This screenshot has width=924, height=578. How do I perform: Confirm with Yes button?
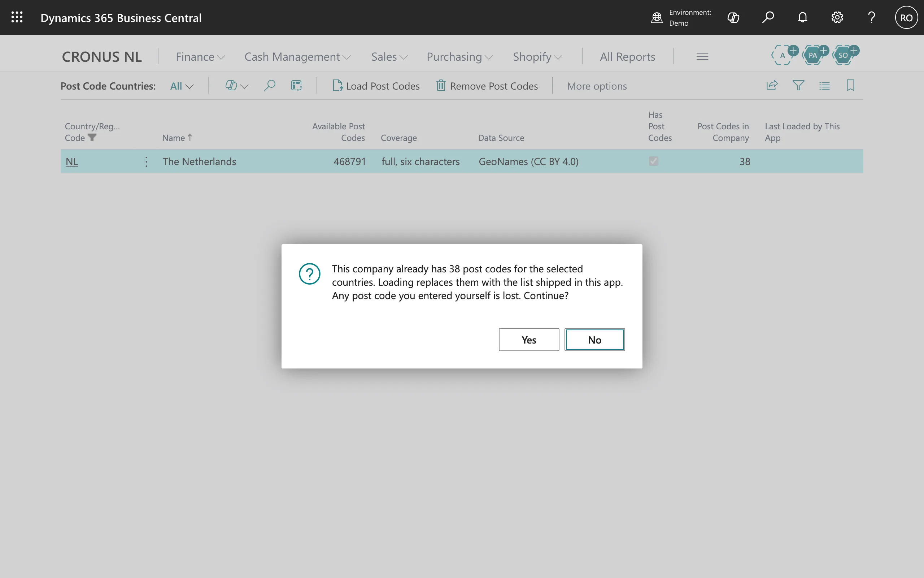(x=529, y=340)
